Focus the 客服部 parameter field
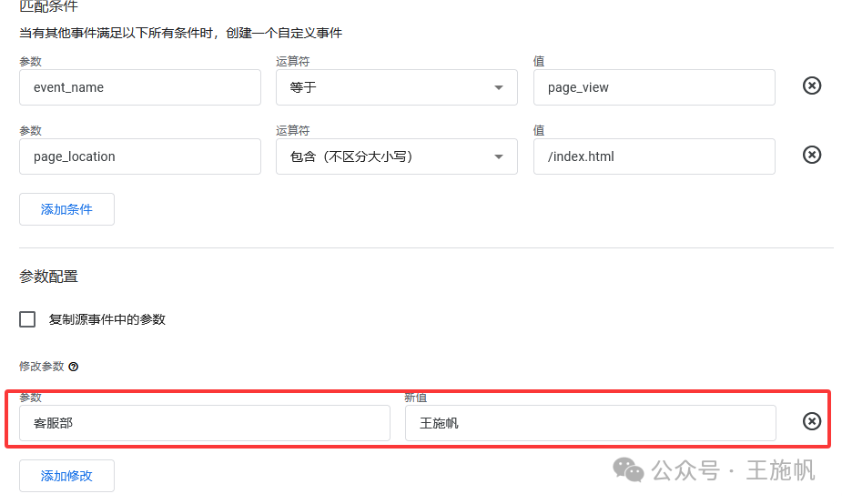Image resolution: width=842 pixels, height=504 pixels. (205, 424)
